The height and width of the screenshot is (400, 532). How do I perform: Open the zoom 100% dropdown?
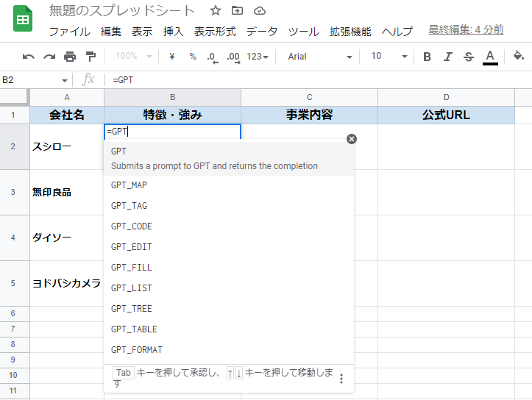(x=133, y=56)
